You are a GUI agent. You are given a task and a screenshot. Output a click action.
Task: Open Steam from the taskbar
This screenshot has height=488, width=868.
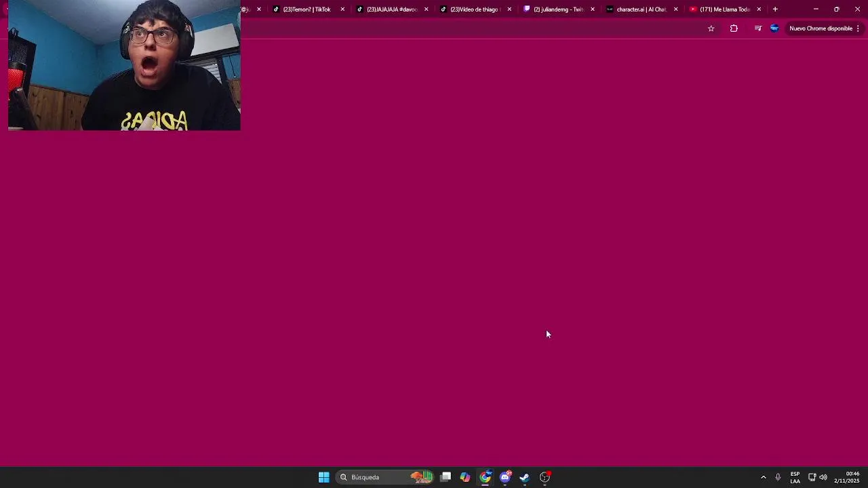pyautogui.click(x=524, y=477)
